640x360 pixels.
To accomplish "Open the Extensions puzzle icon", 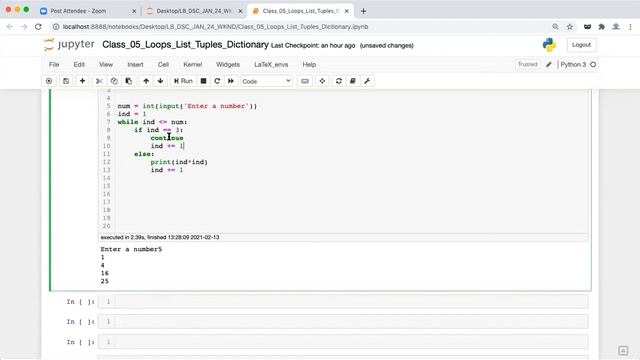I will [602, 27].
